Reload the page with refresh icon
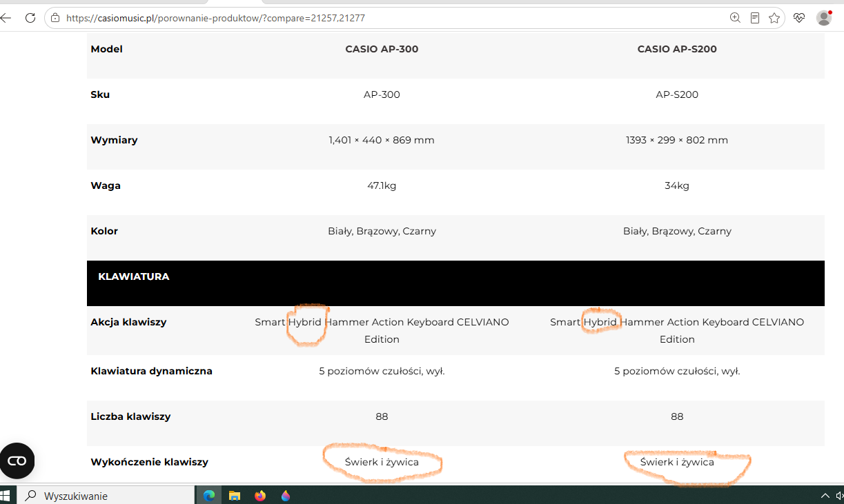The width and height of the screenshot is (844, 504). click(30, 18)
